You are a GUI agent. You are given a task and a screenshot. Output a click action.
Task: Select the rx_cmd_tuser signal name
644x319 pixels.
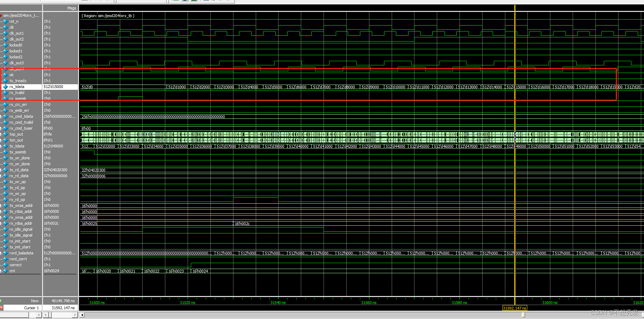(21, 128)
